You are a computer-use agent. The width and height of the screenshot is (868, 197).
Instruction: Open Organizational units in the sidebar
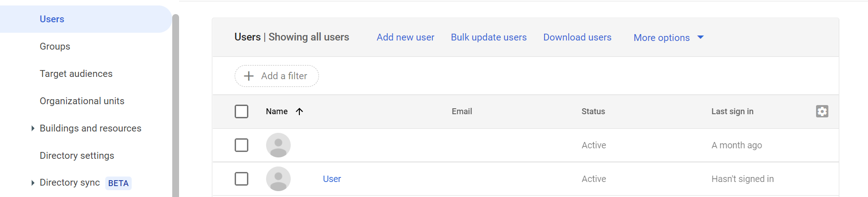[82, 101]
